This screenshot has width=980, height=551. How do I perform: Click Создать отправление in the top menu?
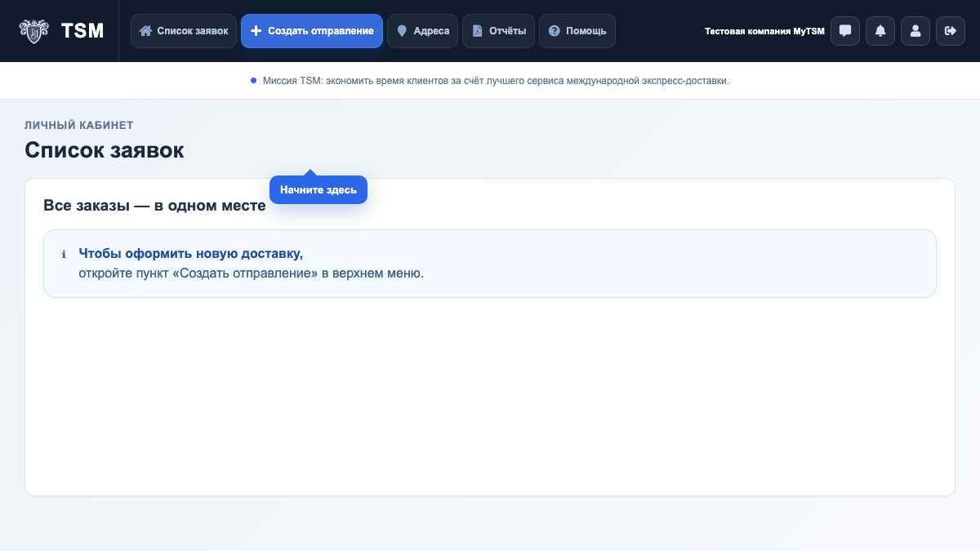[312, 31]
